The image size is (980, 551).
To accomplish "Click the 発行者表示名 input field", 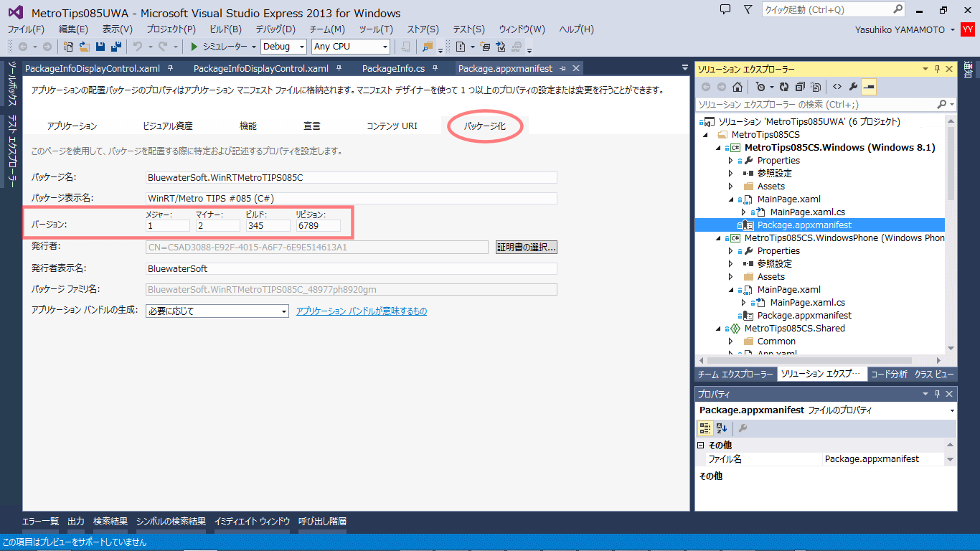I will (x=352, y=268).
